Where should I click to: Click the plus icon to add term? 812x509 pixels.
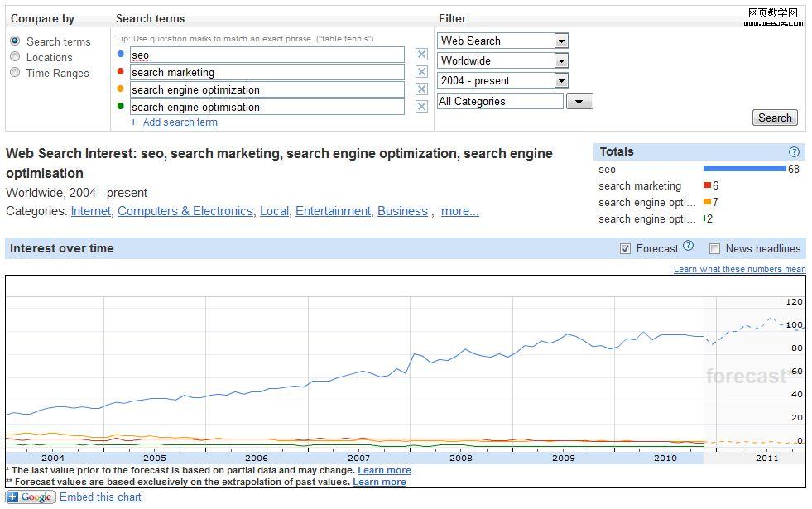(x=133, y=122)
